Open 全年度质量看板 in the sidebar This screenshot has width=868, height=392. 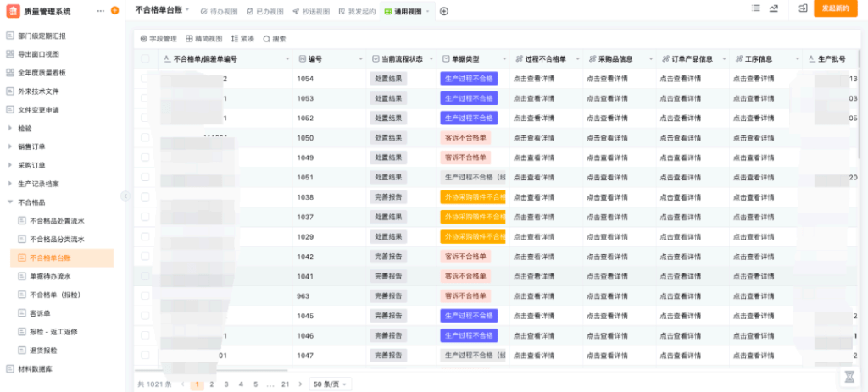[x=42, y=73]
